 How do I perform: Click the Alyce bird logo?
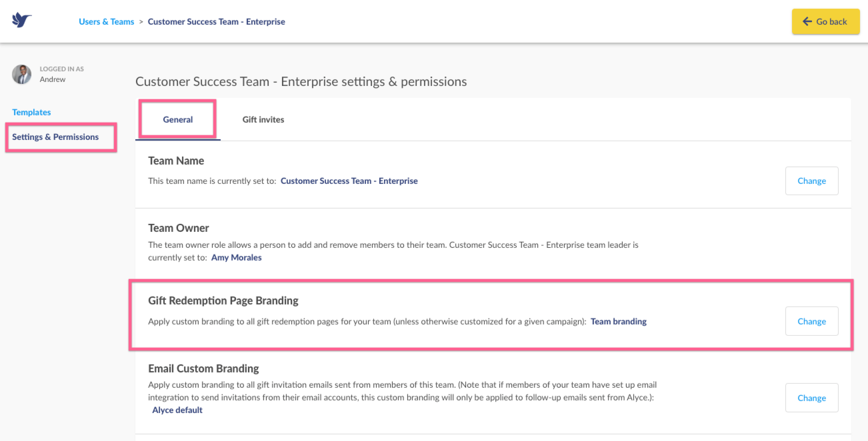[22, 21]
